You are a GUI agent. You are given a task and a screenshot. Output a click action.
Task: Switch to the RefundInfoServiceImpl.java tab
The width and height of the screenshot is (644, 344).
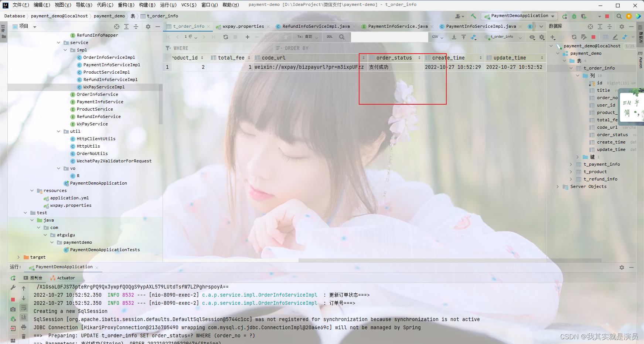click(316, 27)
